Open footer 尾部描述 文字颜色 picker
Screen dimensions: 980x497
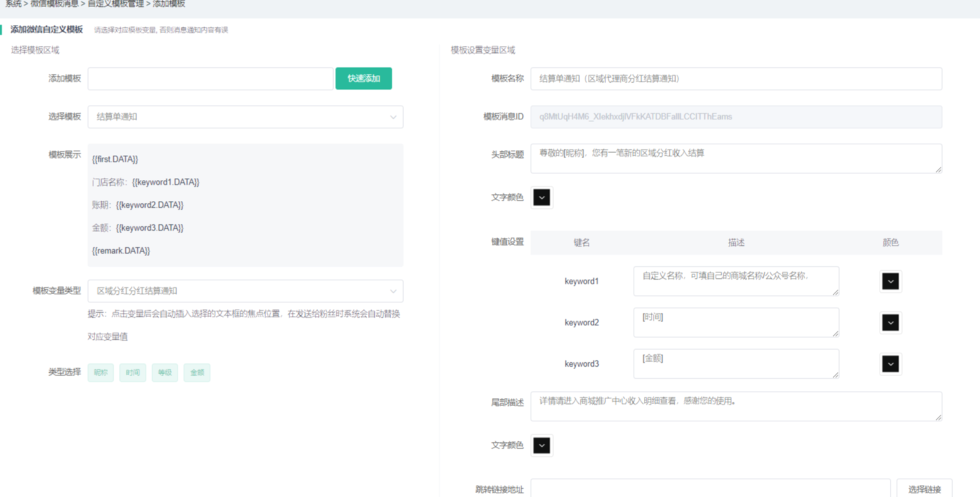[541, 446]
